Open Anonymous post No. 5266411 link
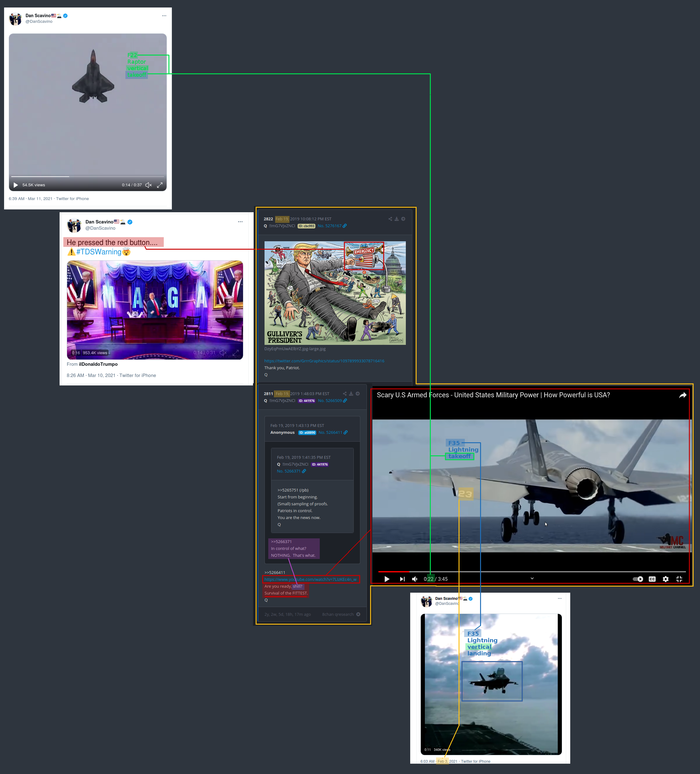The image size is (700, 774). tap(333, 432)
